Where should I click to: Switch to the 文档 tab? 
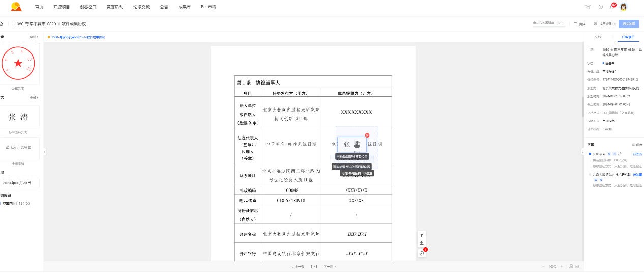click(598, 37)
